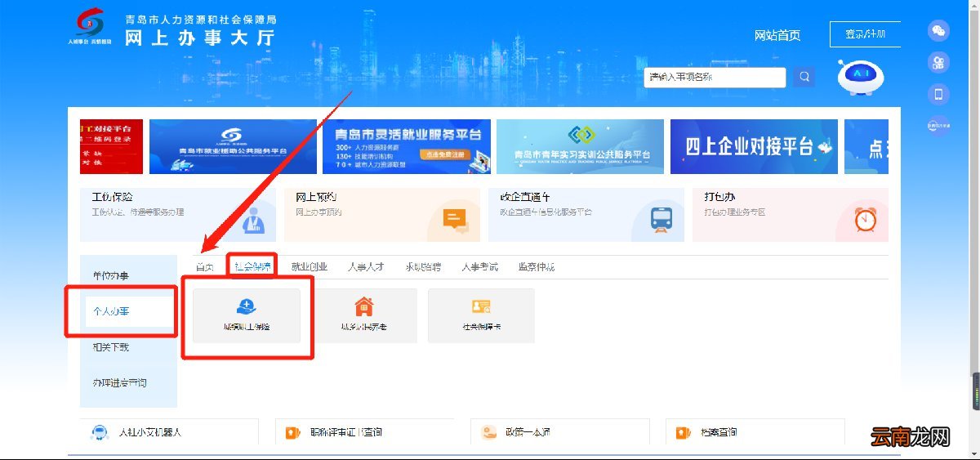Open the 政企直通车 quick-entry card
The height and width of the screenshot is (460, 980).
[586, 215]
